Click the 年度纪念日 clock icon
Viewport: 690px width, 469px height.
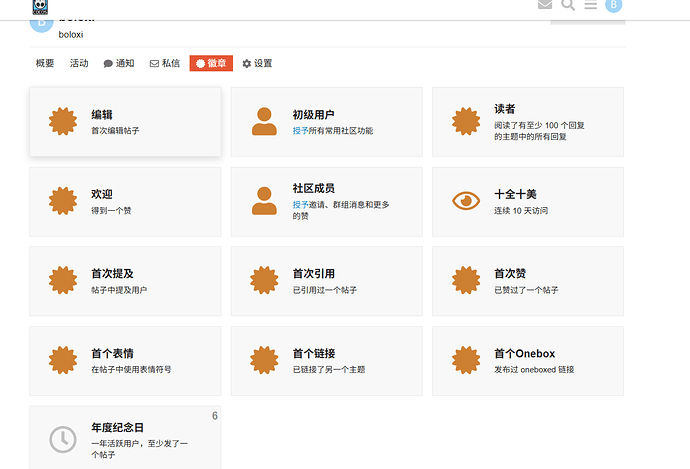click(x=63, y=440)
